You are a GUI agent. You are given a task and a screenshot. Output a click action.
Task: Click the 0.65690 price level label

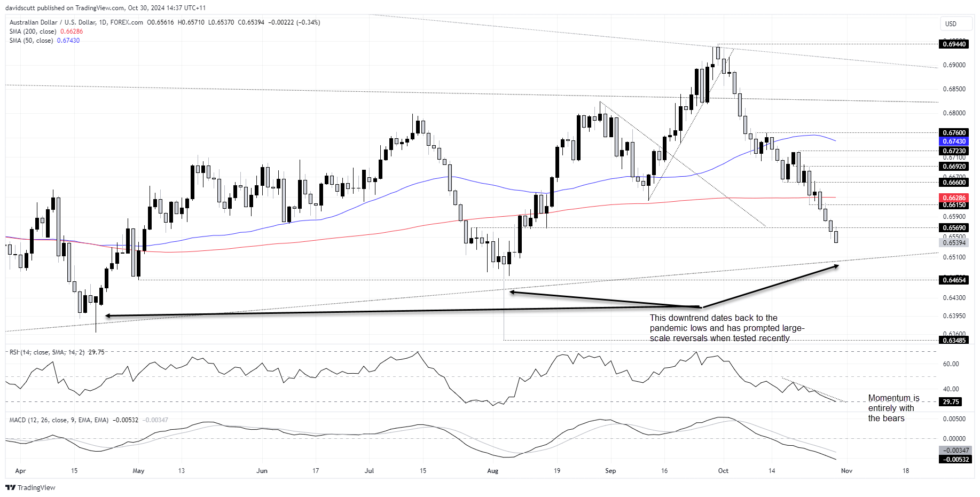tap(954, 228)
